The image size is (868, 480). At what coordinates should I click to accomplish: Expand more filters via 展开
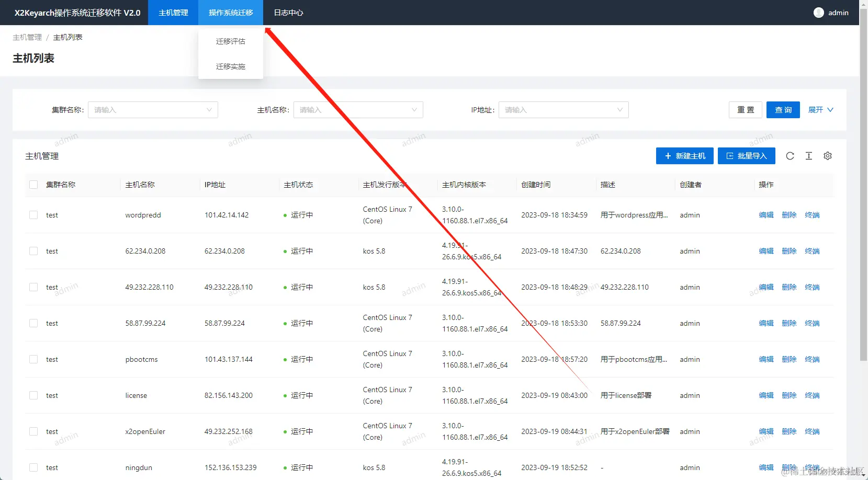coord(820,110)
